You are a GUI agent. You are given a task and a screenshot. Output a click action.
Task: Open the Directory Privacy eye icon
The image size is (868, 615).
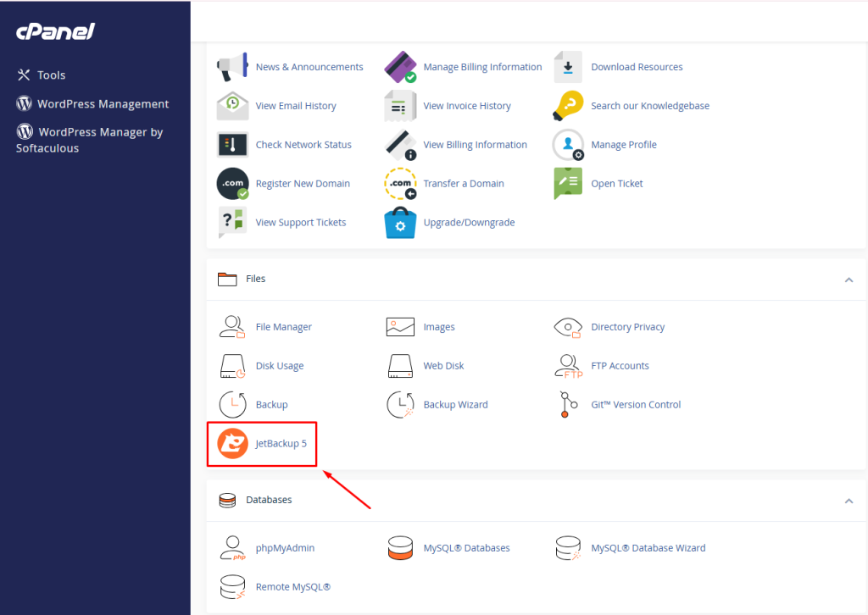click(568, 327)
